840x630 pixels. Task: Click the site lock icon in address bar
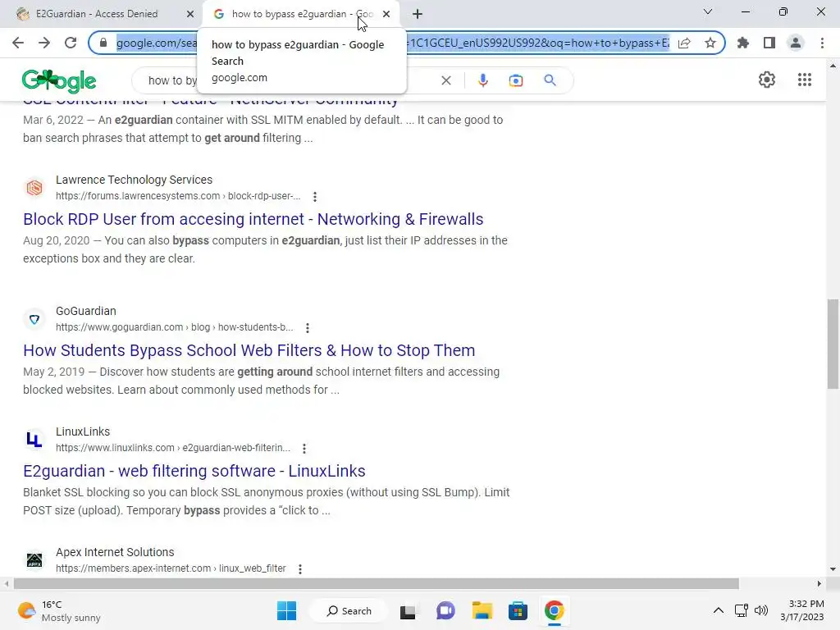[103, 43]
